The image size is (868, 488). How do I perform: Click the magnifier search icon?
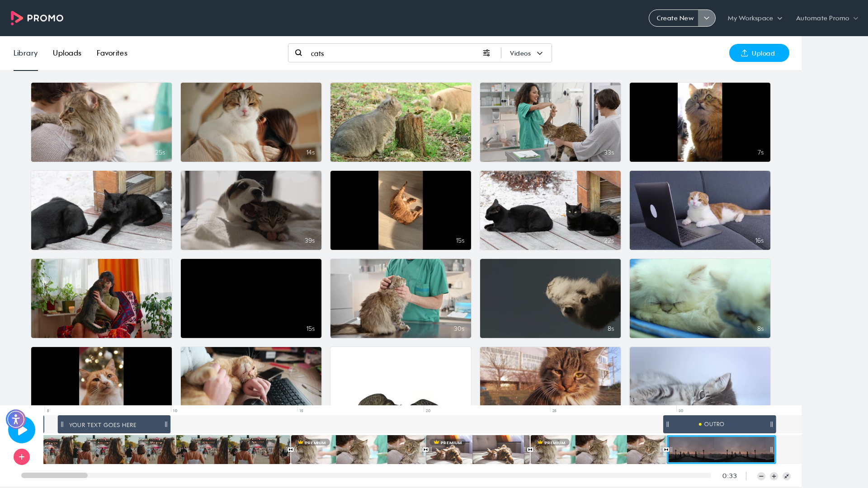298,53
